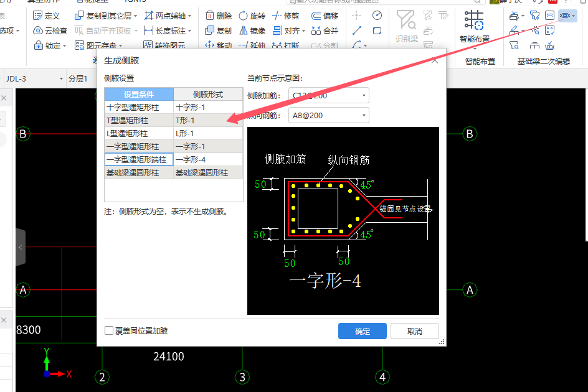Expand the 智能布置 dropdown arrow below icon

[x=475, y=49]
